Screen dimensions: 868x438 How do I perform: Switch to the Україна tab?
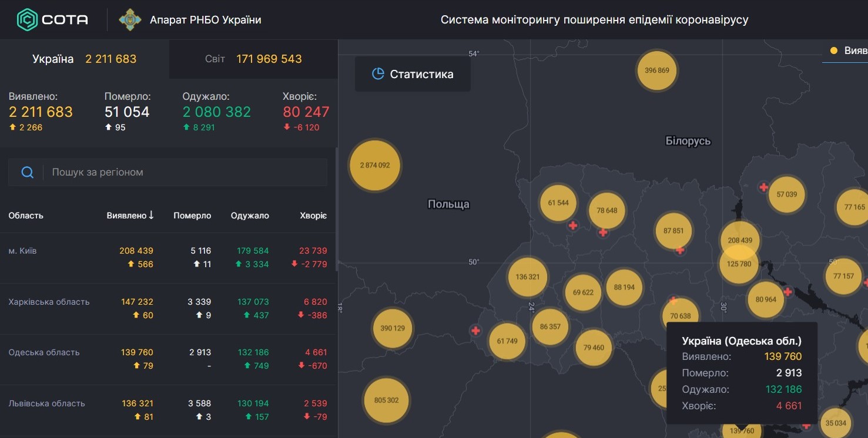click(85, 59)
